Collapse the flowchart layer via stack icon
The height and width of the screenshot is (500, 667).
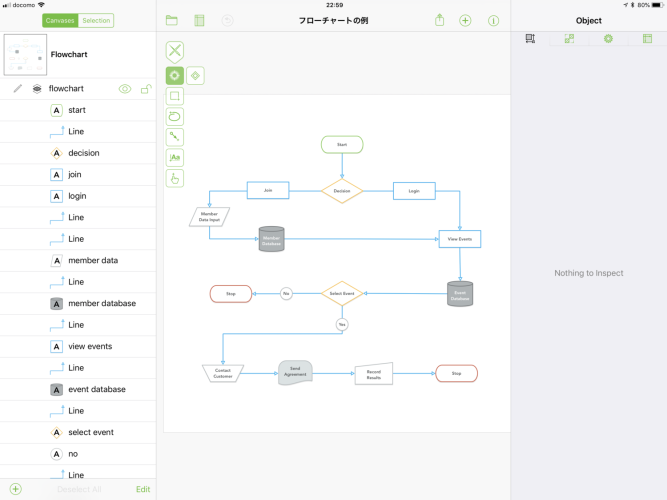click(37, 89)
